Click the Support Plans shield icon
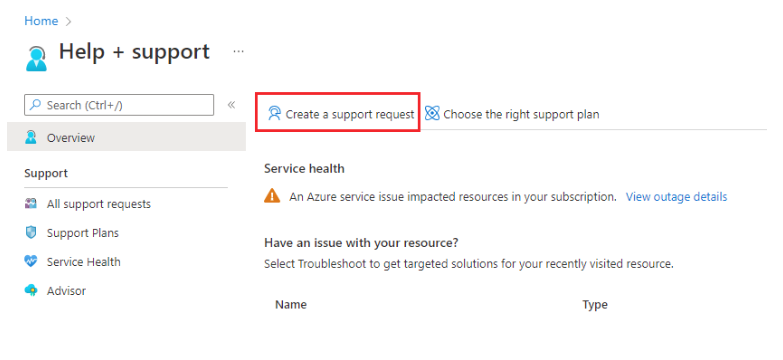This screenshot has height=360, width=783. 31,233
